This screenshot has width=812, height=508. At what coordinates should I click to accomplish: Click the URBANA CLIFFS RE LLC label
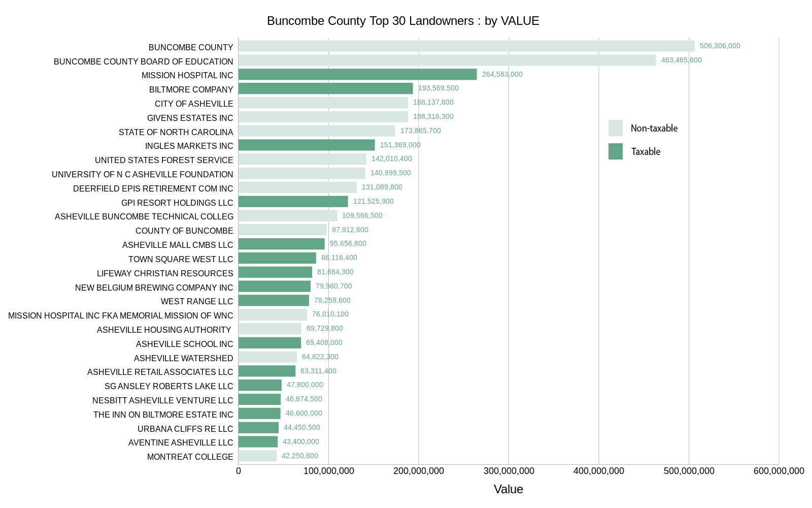[185, 429]
